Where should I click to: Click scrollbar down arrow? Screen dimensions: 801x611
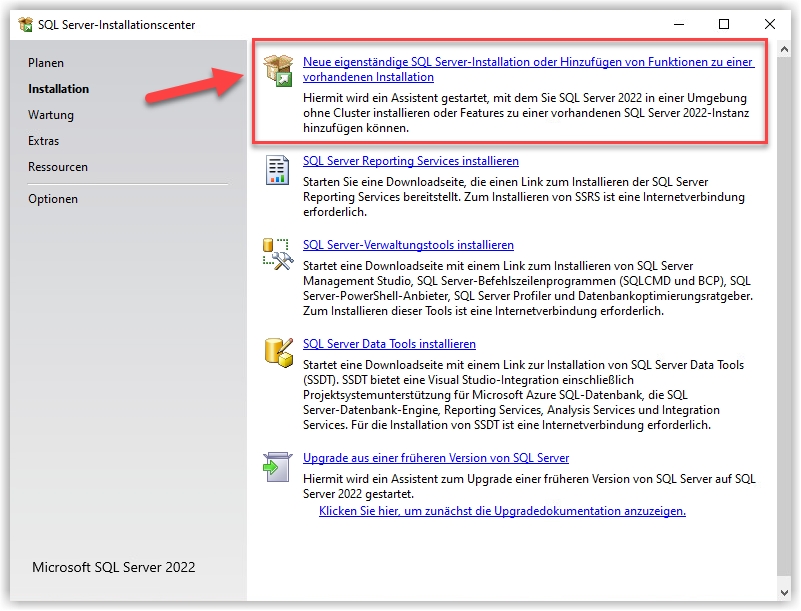click(x=784, y=593)
